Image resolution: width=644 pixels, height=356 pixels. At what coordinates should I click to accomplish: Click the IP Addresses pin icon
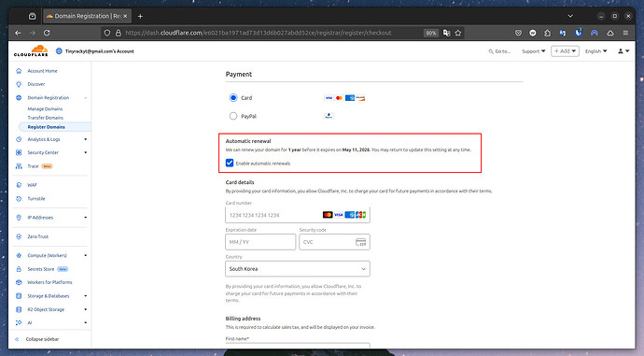19,218
